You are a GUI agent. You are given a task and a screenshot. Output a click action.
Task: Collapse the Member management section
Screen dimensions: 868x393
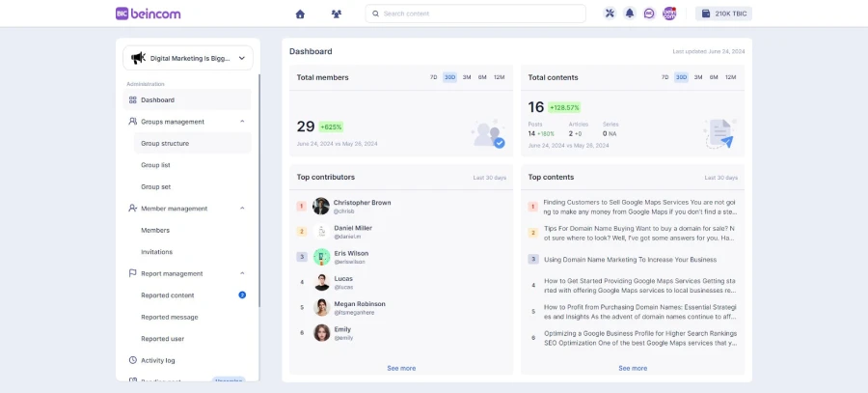tap(242, 209)
